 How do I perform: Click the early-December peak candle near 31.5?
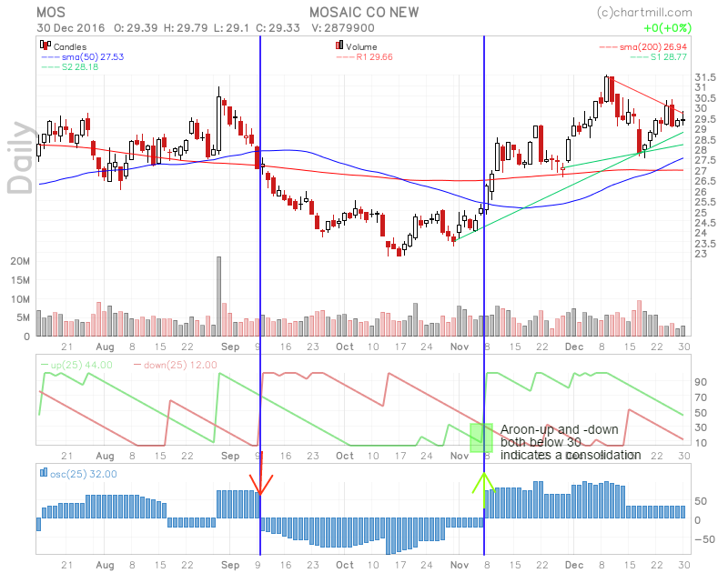tap(606, 88)
